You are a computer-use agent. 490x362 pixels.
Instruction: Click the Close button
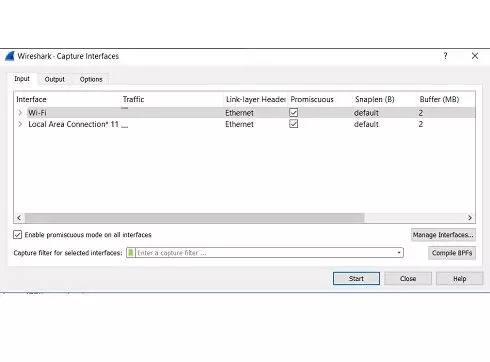(x=408, y=278)
